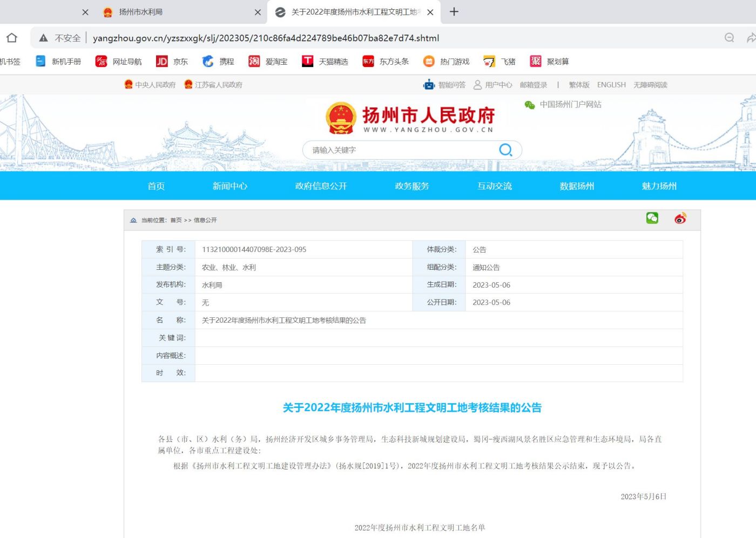Share page via WeChat icon
The image size is (756, 538).
pyautogui.click(x=652, y=218)
